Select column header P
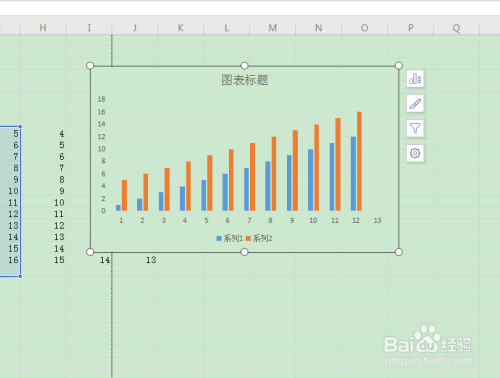The width and height of the screenshot is (500, 378). click(411, 28)
